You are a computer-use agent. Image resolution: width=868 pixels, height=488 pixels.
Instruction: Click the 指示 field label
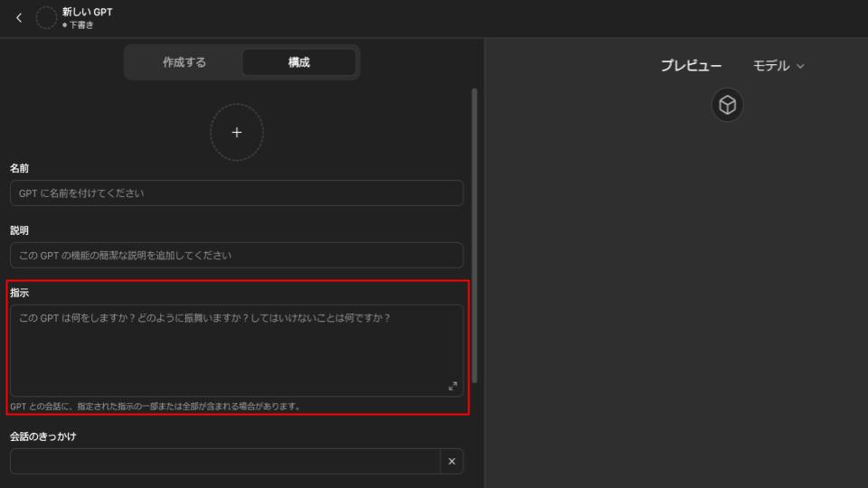pos(19,294)
